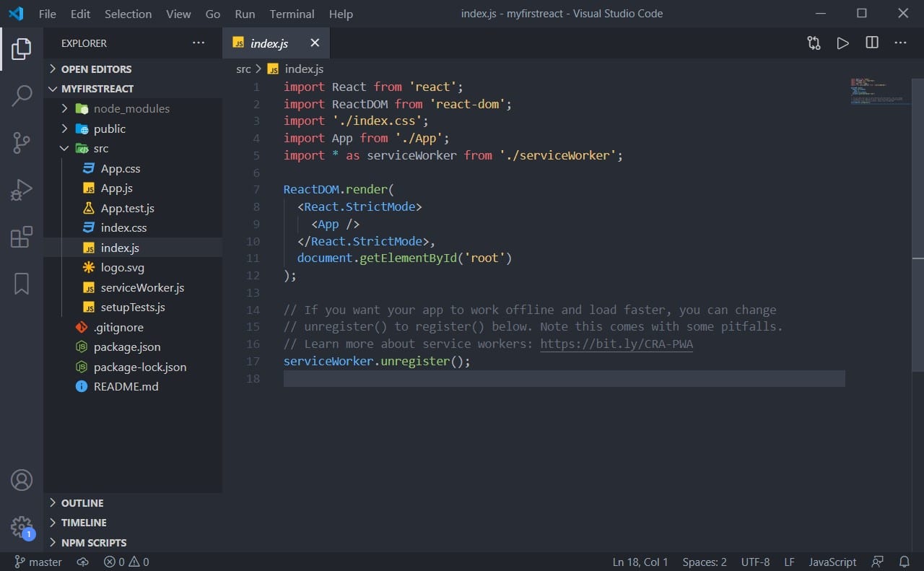Change language mode JavaScript

(x=832, y=562)
